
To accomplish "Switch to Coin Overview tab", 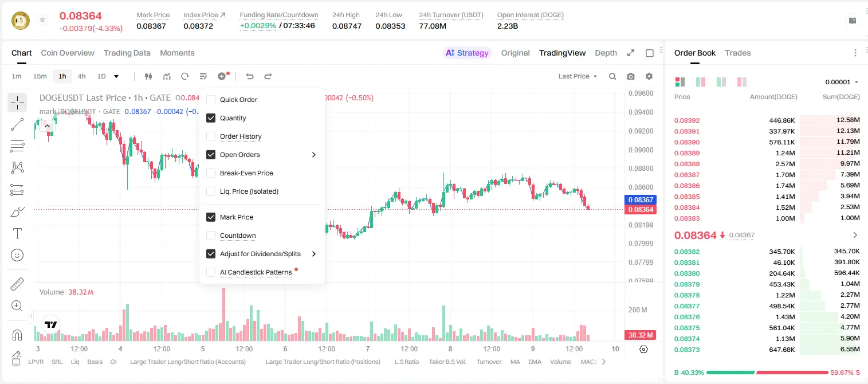I will pyautogui.click(x=68, y=53).
